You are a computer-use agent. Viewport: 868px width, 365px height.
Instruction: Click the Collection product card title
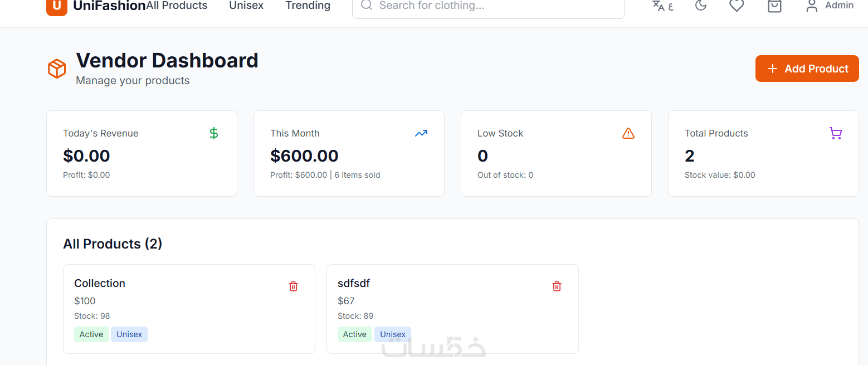(x=100, y=283)
